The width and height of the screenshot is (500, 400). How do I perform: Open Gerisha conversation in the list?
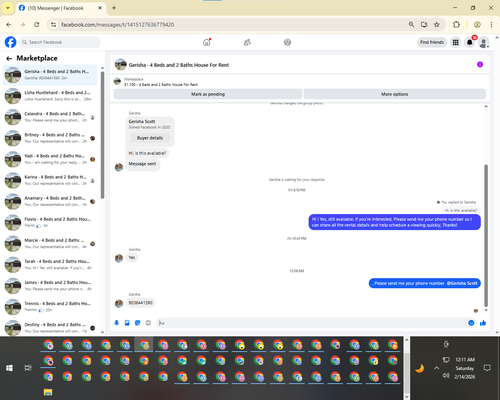point(50,75)
